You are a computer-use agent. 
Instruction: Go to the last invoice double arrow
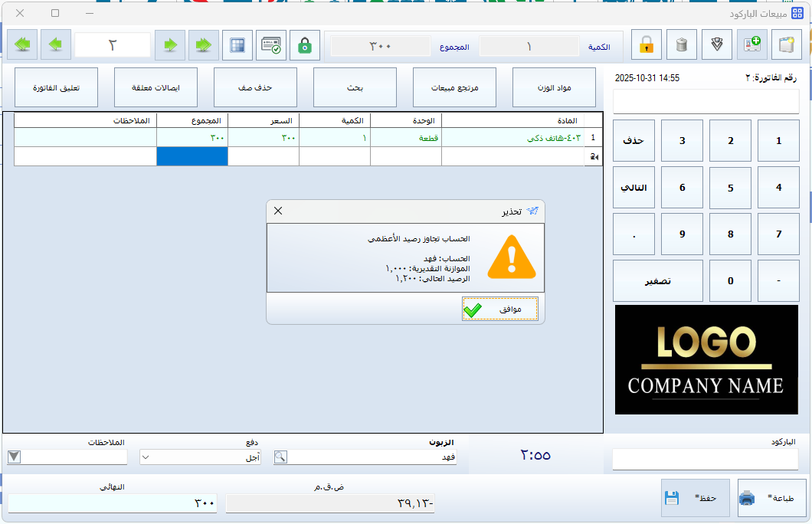click(203, 45)
